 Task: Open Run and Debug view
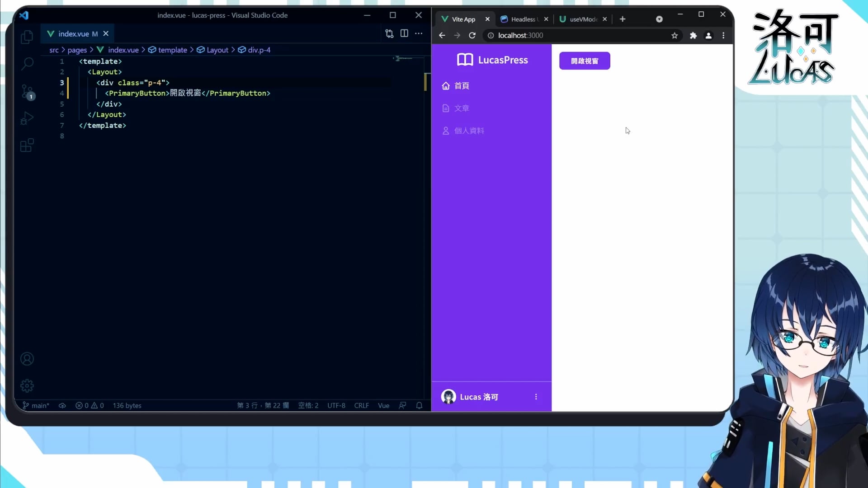(x=27, y=118)
